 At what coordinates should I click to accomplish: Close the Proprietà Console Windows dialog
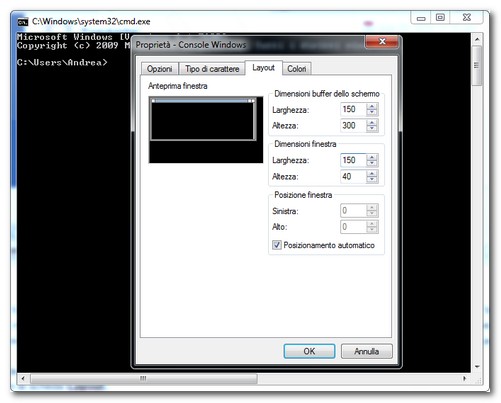click(x=382, y=42)
